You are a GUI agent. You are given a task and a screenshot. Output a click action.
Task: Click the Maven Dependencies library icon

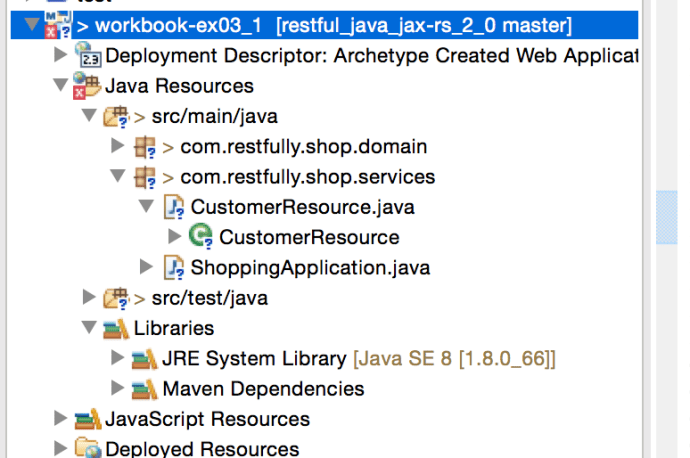(145, 388)
